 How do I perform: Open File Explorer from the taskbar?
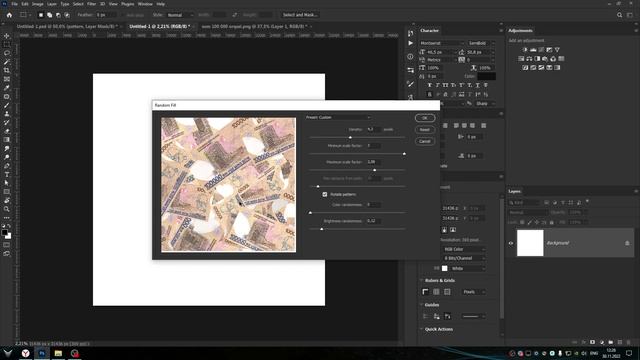58,353
